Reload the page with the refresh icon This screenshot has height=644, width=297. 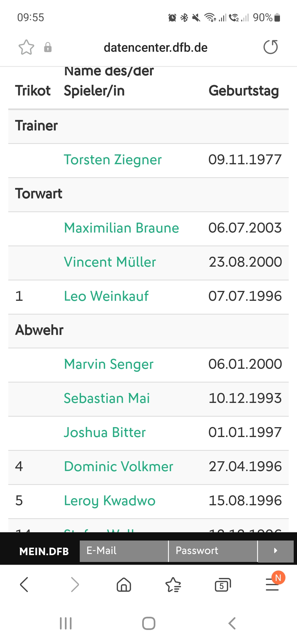click(x=271, y=47)
